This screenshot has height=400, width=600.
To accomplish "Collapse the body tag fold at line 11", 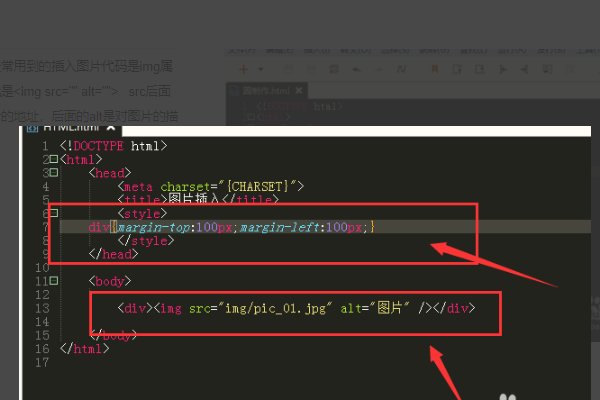I will click(54, 281).
